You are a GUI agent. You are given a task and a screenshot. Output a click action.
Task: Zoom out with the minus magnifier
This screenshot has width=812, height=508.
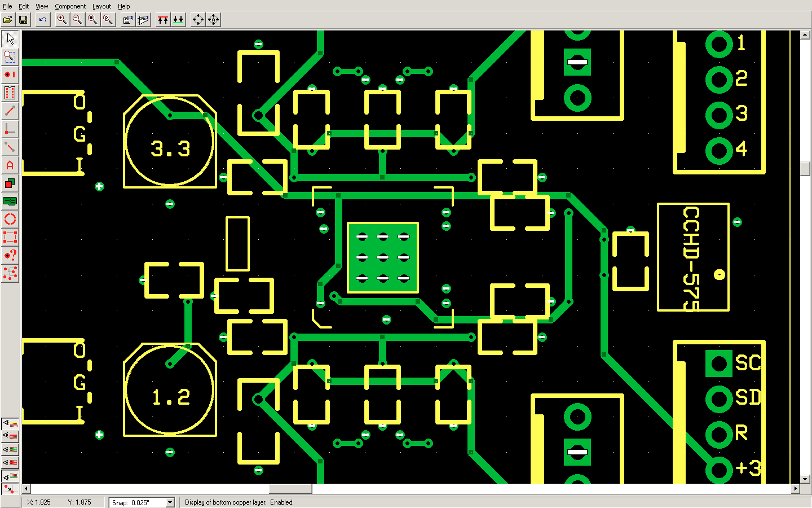pos(77,20)
